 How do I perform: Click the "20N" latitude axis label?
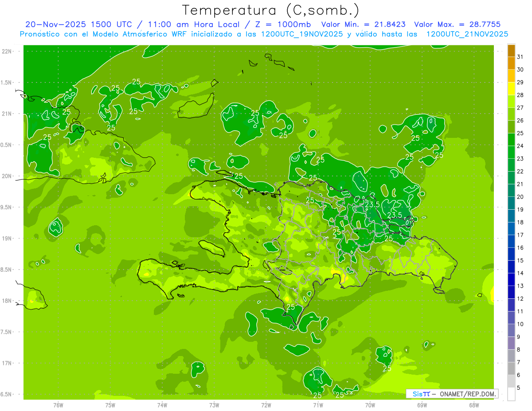(x=6, y=176)
